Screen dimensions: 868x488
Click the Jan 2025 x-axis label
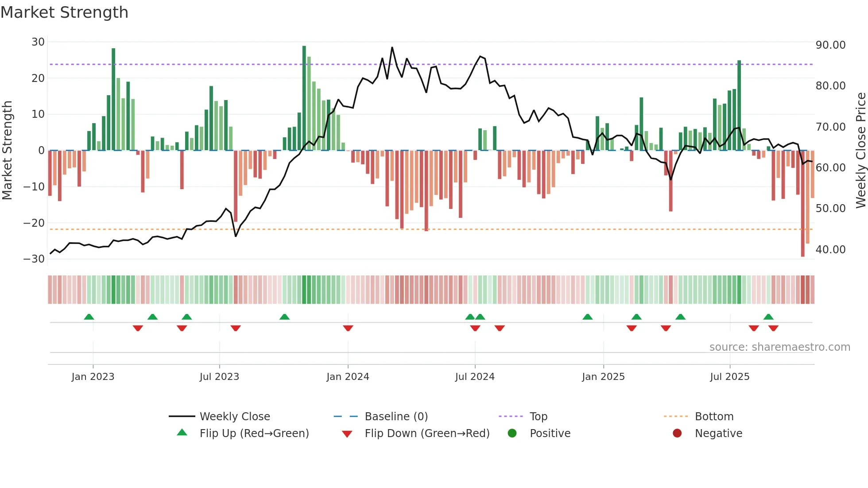603,377
